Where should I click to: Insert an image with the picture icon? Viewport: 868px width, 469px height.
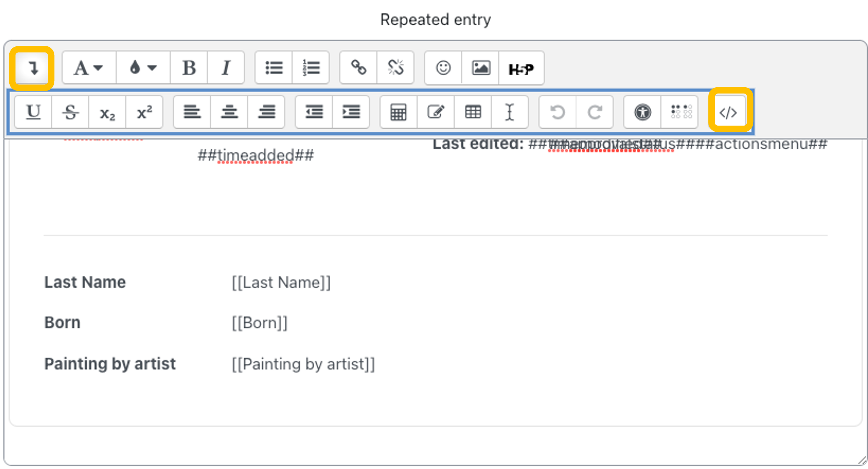click(x=480, y=68)
